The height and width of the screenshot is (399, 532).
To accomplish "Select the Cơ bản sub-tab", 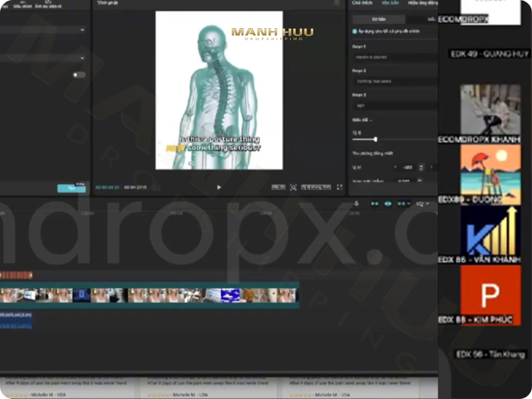I will (x=376, y=18).
